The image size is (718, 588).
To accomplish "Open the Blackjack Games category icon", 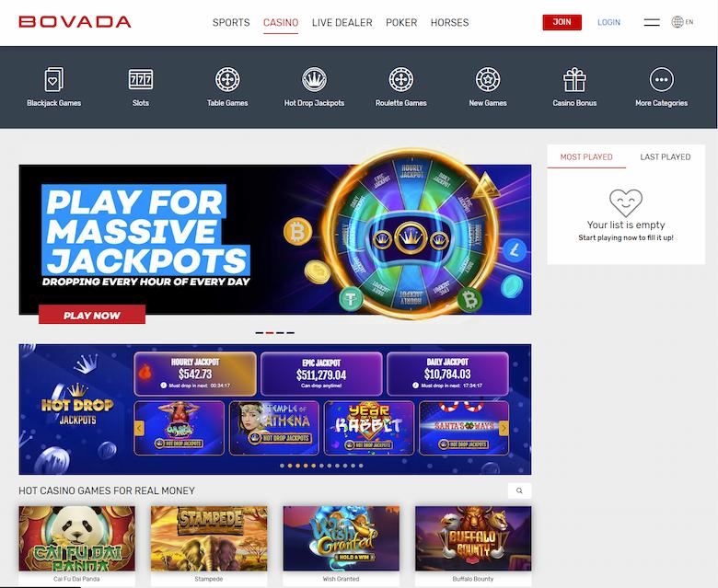I will [x=54, y=80].
